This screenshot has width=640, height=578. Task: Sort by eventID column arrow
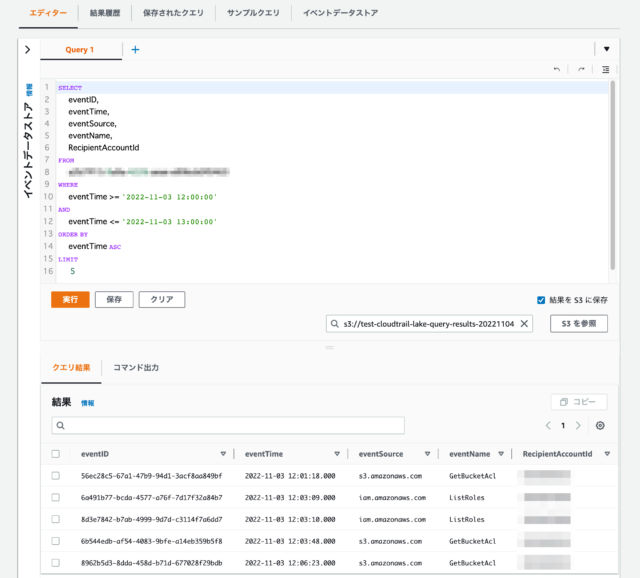(x=223, y=454)
